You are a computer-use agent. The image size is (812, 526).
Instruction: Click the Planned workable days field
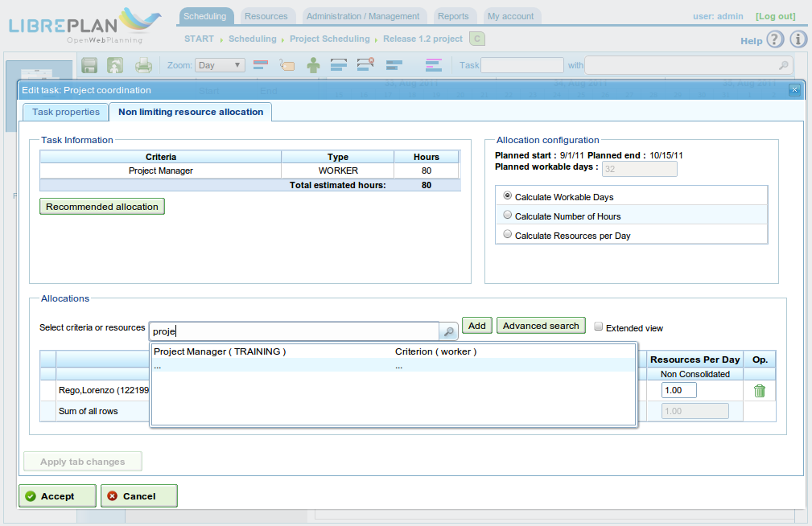640,169
